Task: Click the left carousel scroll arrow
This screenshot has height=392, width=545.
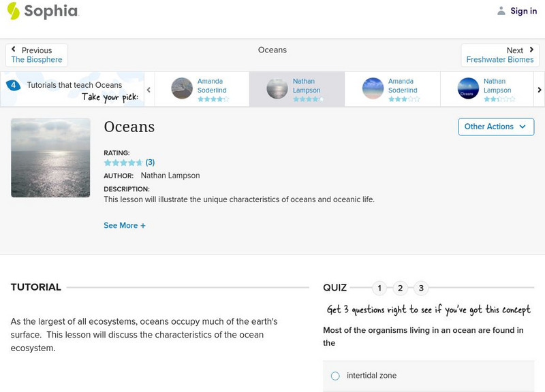Action: [x=149, y=88]
